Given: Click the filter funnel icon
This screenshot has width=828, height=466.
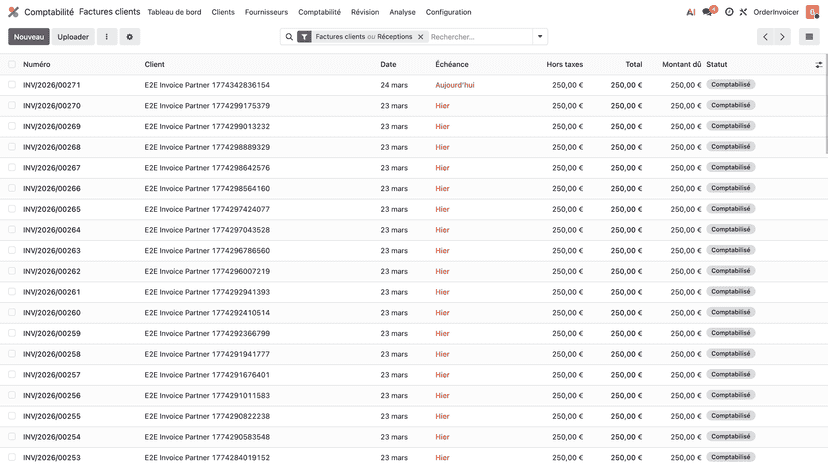Looking at the screenshot, I should point(304,36).
